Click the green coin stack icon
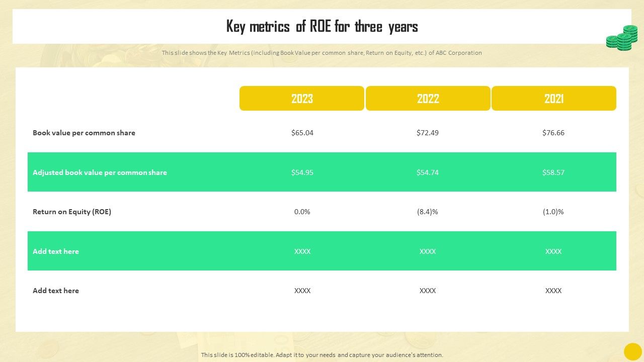This screenshot has height=362, width=644. point(622,38)
